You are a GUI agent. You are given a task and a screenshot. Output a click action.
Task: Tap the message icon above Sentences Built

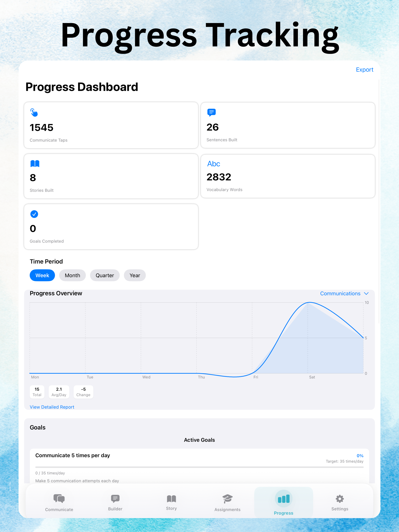click(x=211, y=112)
